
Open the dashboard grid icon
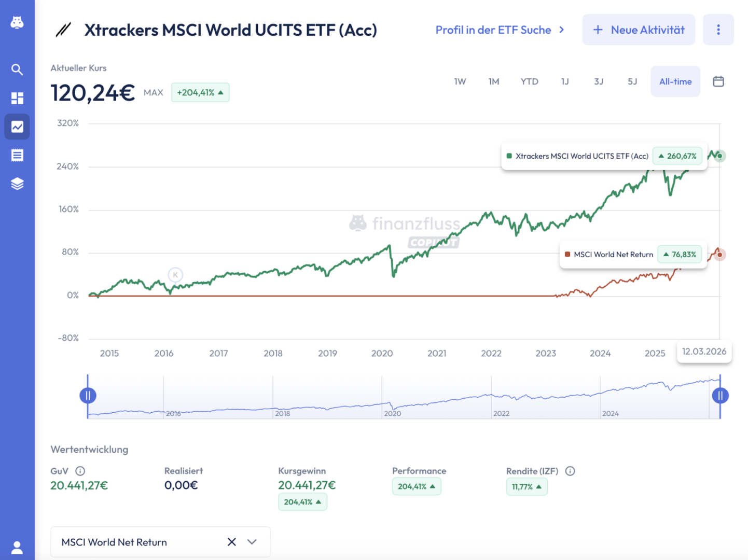[17, 98]
